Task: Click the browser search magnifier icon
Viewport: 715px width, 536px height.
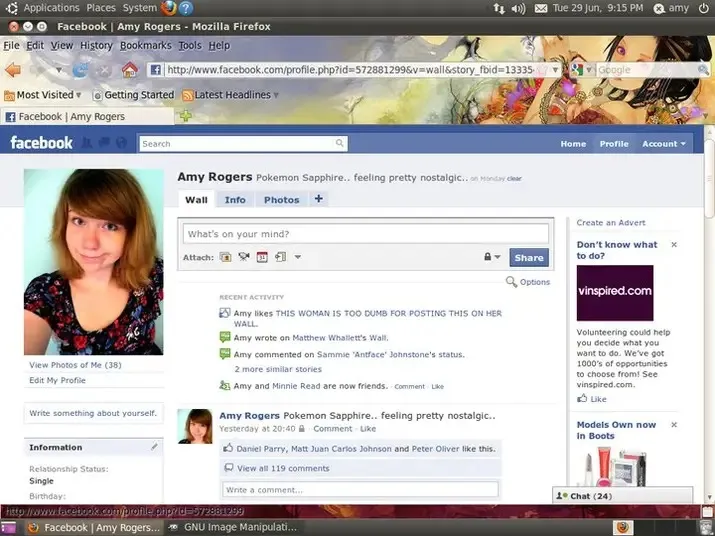Action: coord(703,70)
